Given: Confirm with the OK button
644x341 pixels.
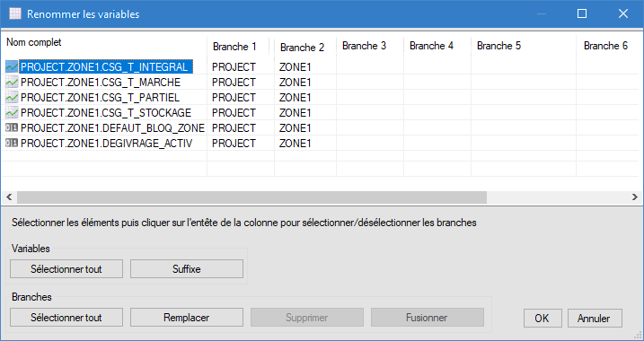Looking at the screenshot, I should [x=543, y=318].
